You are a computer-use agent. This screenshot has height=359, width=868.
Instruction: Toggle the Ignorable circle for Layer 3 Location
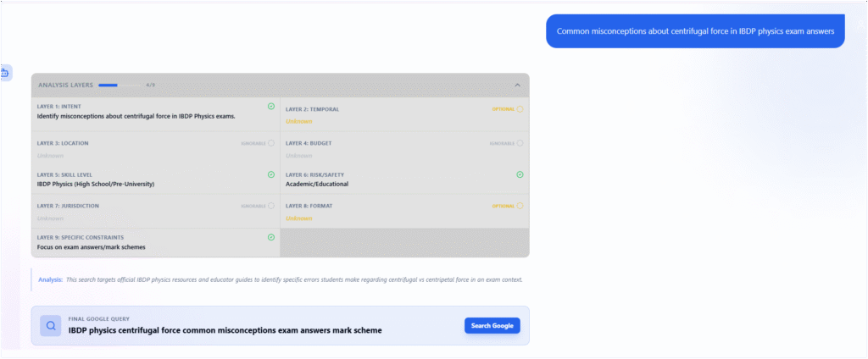[271, 143]
